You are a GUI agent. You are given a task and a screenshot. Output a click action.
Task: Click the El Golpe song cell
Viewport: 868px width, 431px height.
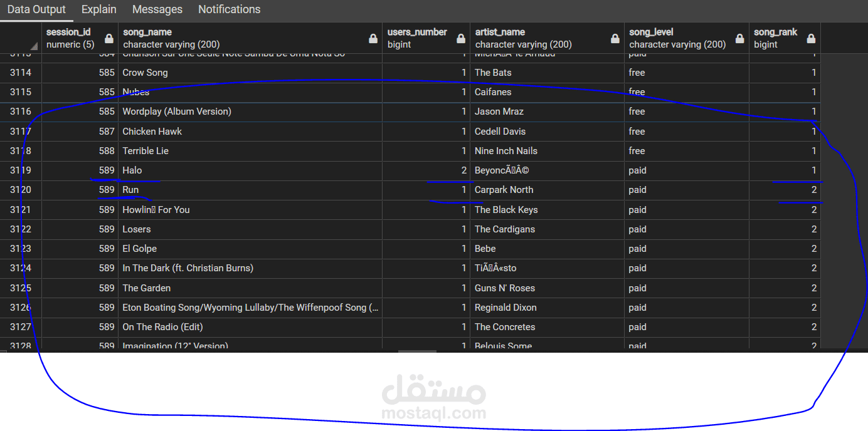click(250, 249)
